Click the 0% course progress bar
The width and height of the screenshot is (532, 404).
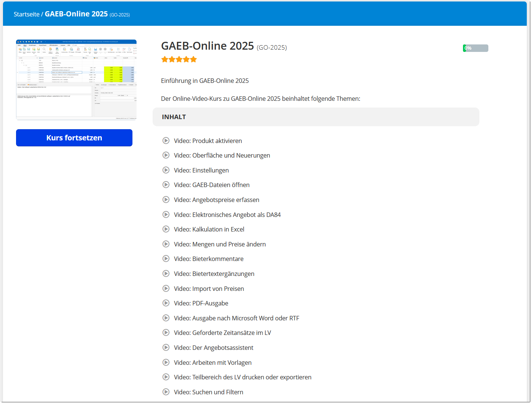(475, 48)
